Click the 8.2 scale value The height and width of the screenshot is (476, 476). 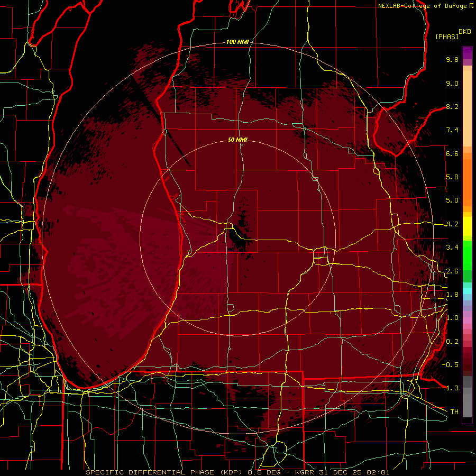coord(452,106)
